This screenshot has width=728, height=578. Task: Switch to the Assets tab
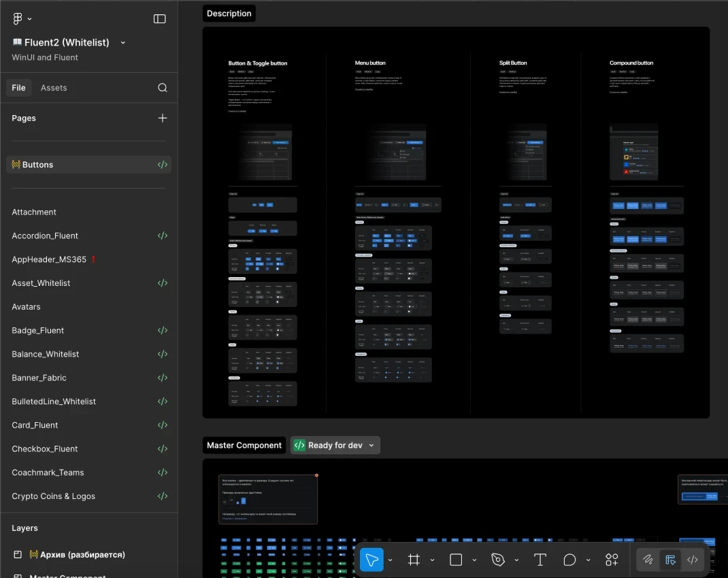(54, 88)
